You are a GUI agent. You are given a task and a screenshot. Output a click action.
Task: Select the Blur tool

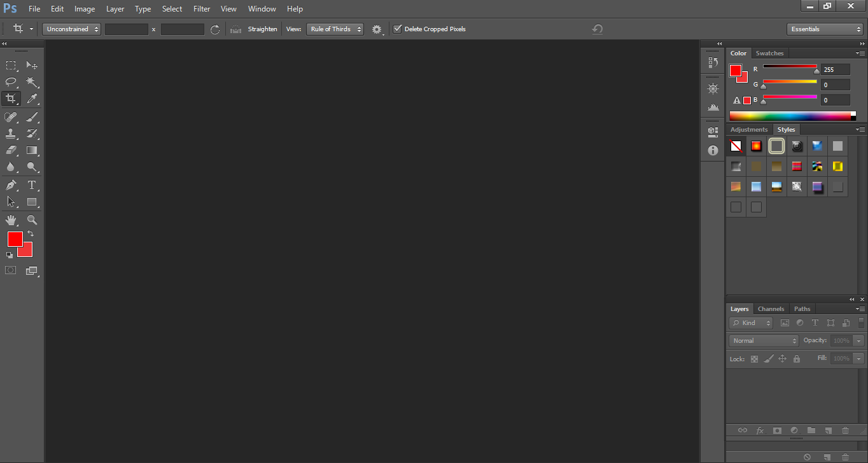(x=11, y=167)
